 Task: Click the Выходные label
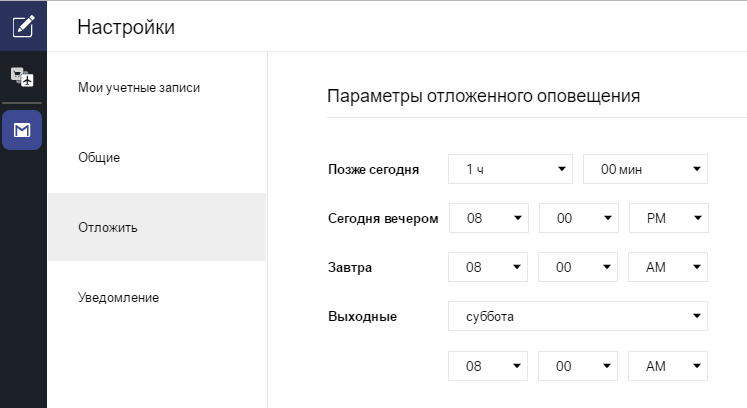[363, 316]
